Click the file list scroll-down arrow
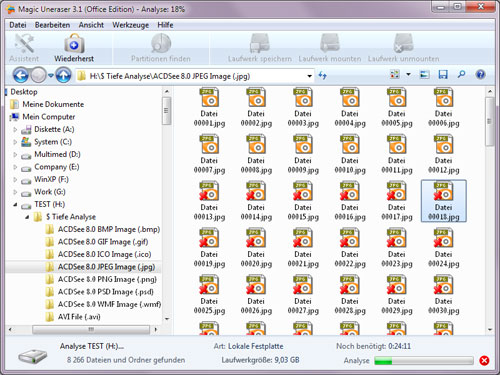500x375 pixels. 489,330
